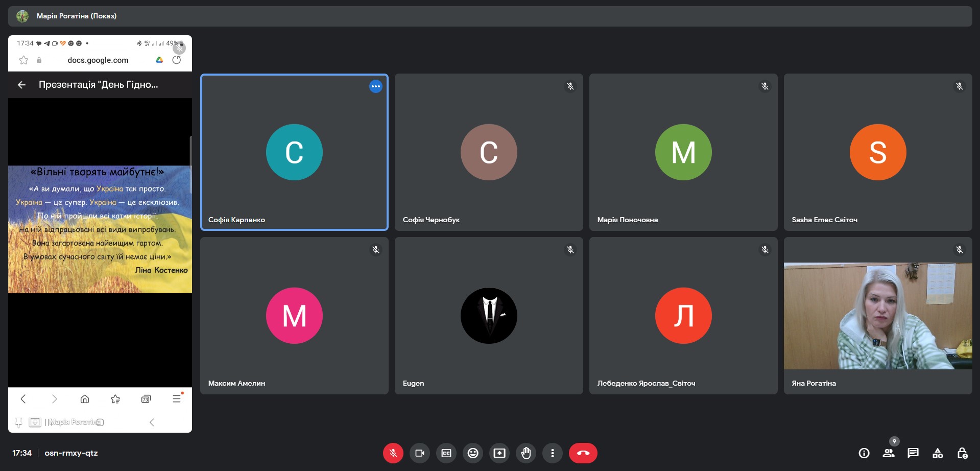
Task: Open the three-dot more options menu
Action: (552, 453)
